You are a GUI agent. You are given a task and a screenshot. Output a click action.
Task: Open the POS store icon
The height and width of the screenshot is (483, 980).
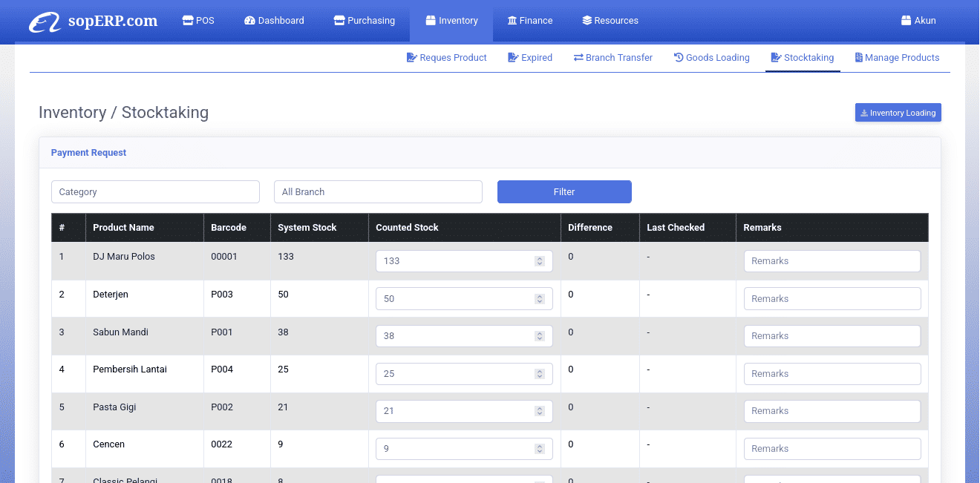[x=188, y=21]
